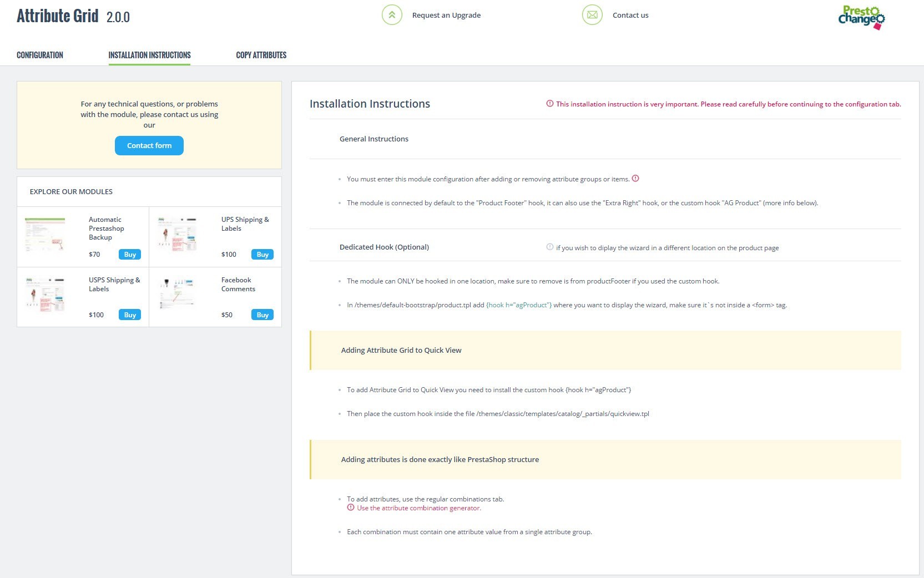Click the quickview.tpl file path instruction line
The height and width of the screenshot is (578, 924).
pos(498,414)
